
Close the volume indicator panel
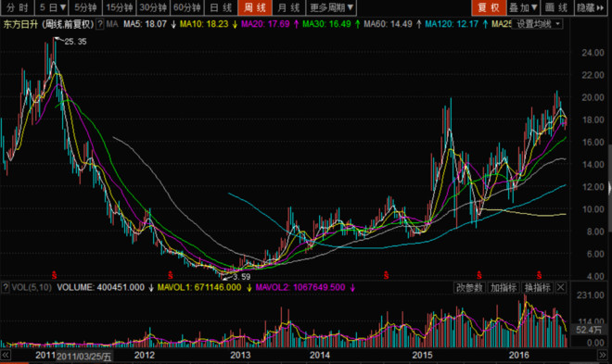pyautogui.click(x=561, y=288)
